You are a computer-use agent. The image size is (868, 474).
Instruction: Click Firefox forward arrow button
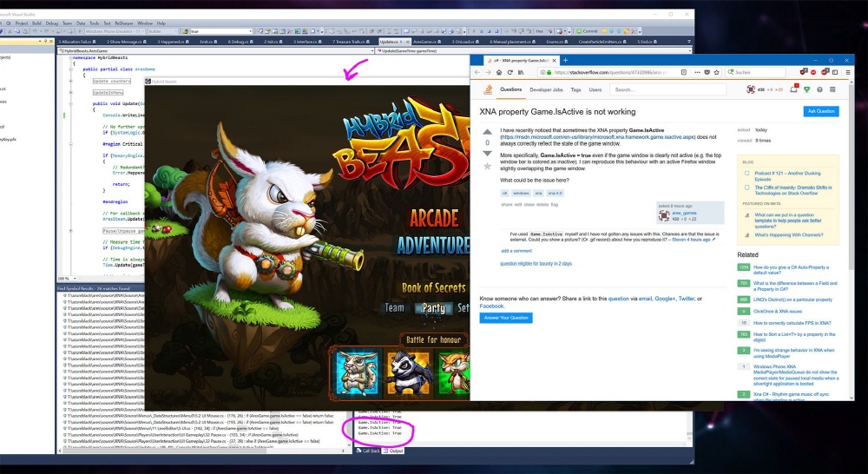tap(488, 73)
